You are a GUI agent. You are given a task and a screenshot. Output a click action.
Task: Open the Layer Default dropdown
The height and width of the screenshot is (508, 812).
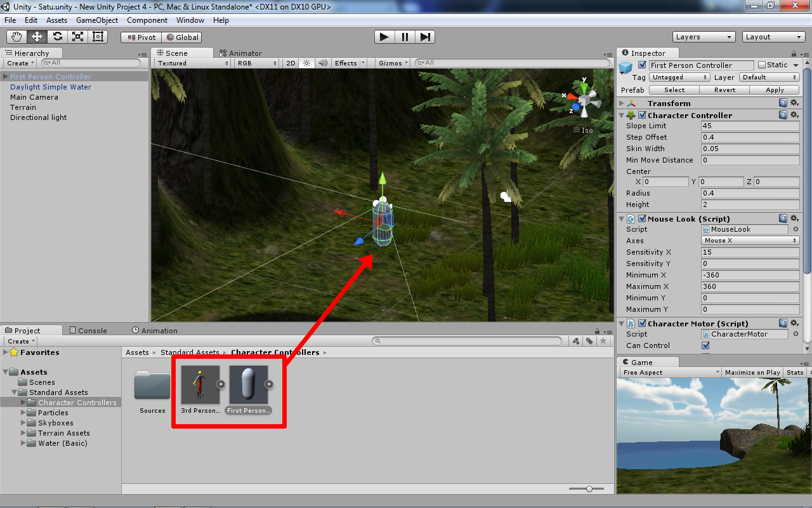click(x=769, y=77)
